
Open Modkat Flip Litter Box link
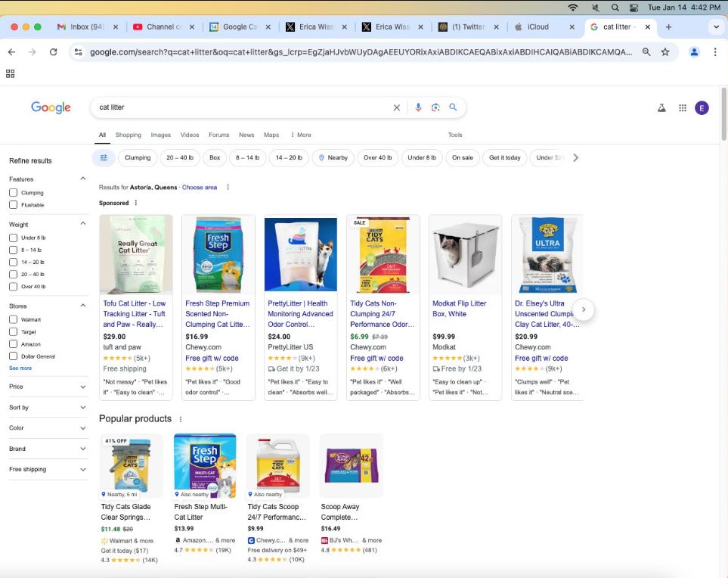[x=459, y=309]
